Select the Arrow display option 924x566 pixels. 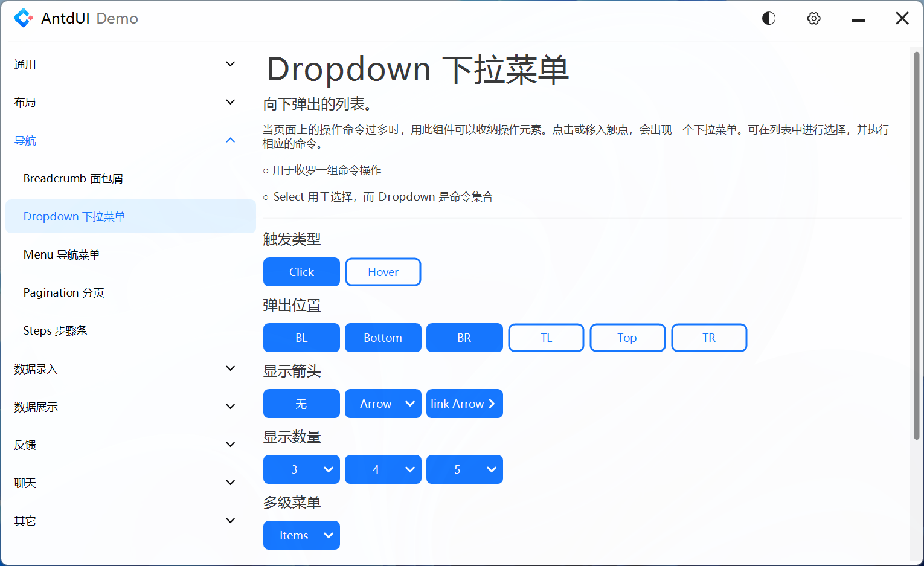383,404
